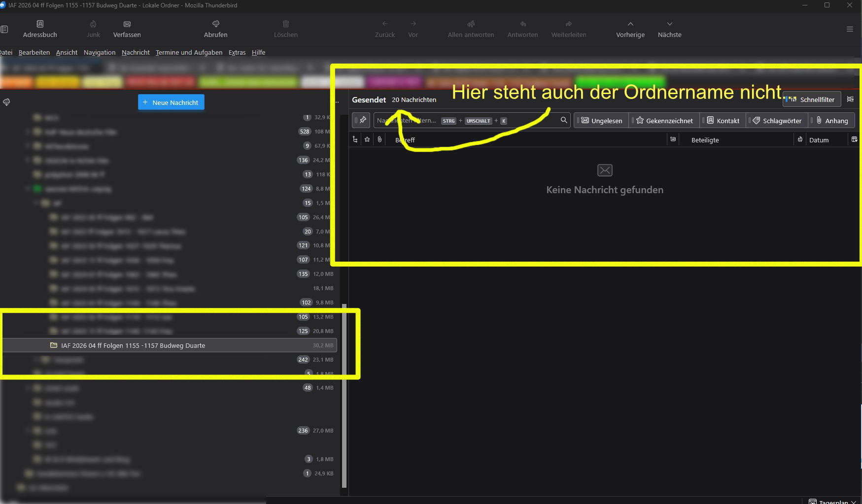
Task: Click the unread badge showing 236
Action: click(x=303, y=431)
